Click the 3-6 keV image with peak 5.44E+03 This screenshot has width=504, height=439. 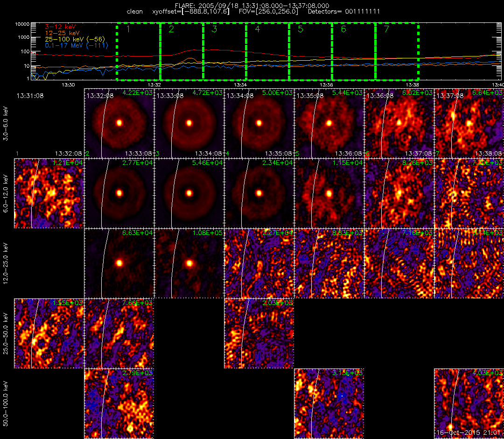(329, 123)
